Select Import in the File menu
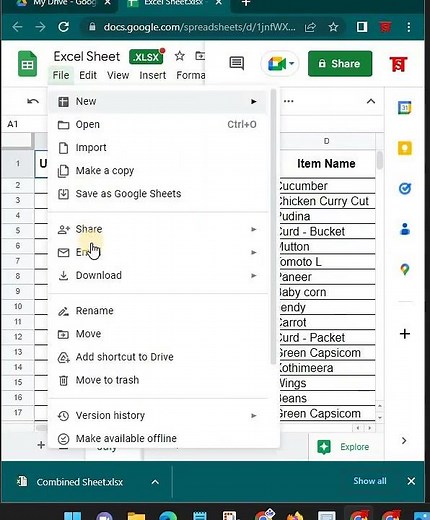The height and width of the screenshot is (520, 430). pos(158,147)
